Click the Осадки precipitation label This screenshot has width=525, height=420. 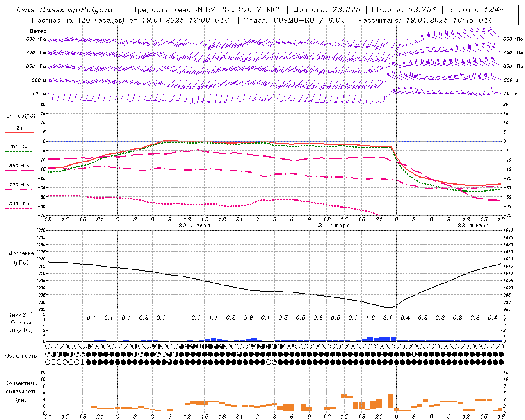(21, 322)
